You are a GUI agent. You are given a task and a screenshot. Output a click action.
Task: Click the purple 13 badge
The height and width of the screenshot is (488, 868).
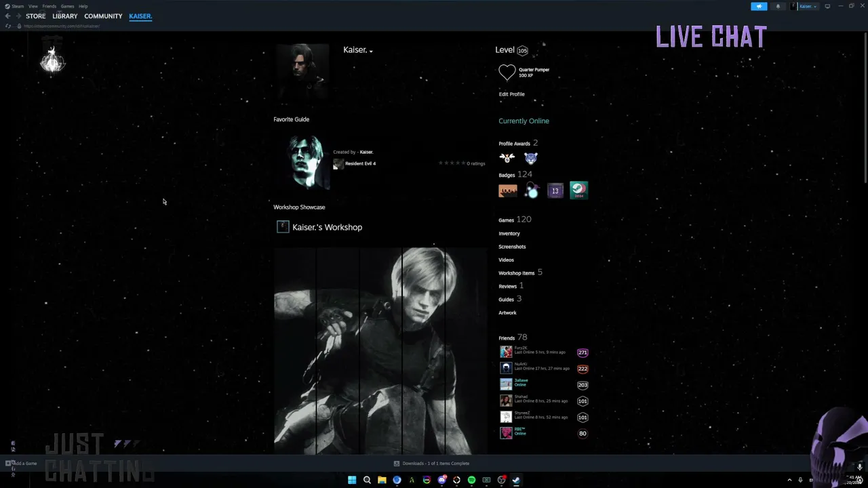tap(555, 191)
